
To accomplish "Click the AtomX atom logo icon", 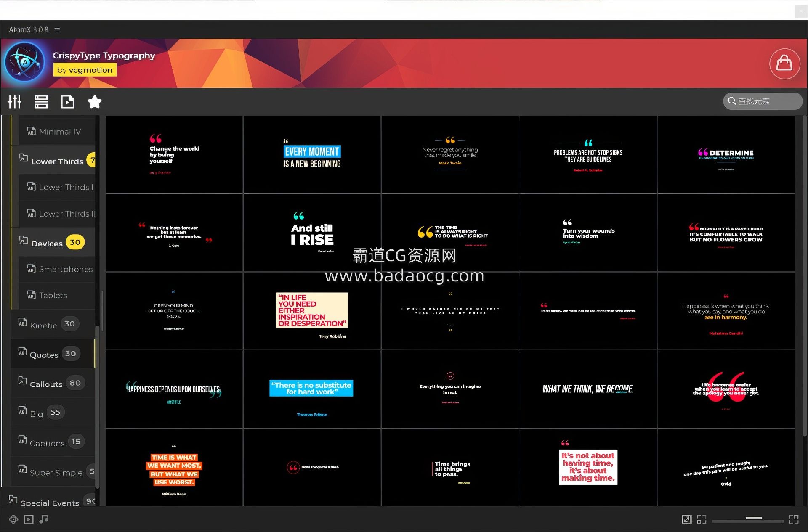I will (24, 62).
